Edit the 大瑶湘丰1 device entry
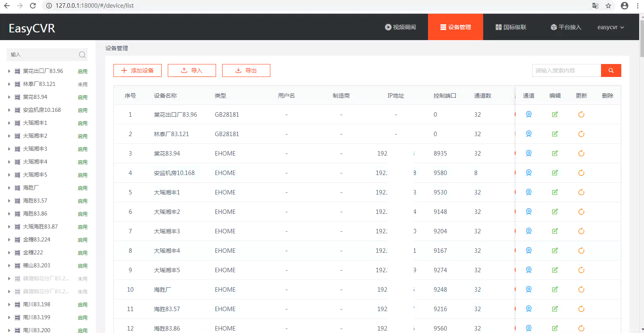644x333 pixels. click(555, 192)
